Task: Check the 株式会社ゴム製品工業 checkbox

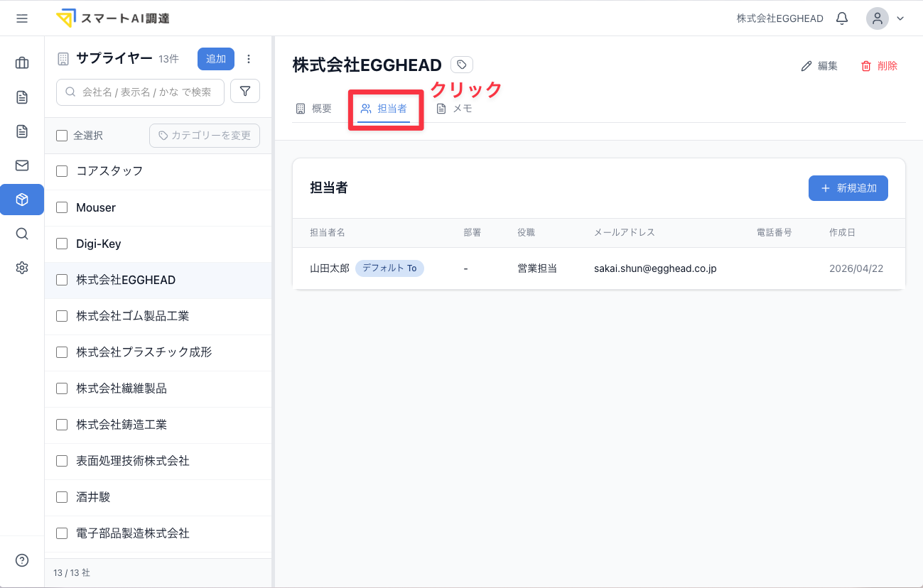Action: 62,316
